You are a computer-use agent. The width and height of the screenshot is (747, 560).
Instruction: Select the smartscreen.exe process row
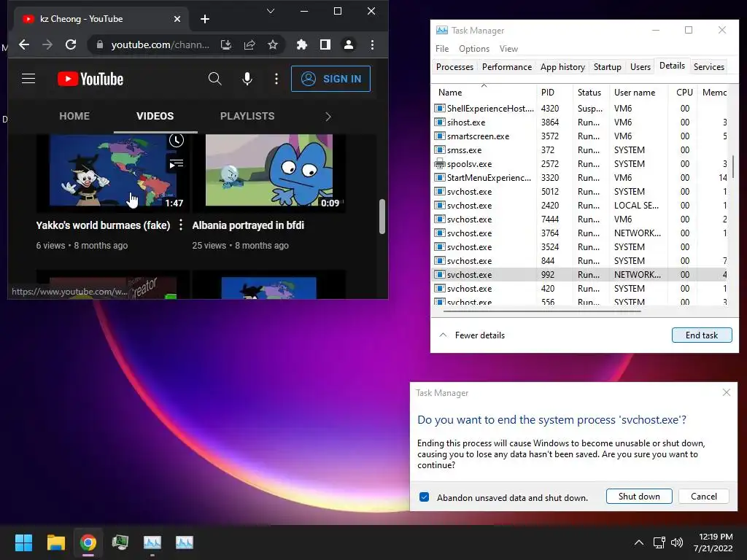[580, 136]
